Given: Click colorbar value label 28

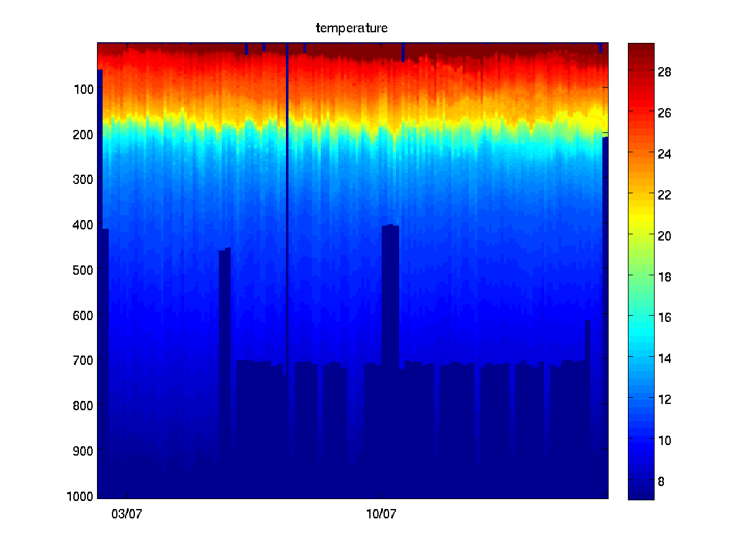Looking at the screenshot, I should click(665, 71).
